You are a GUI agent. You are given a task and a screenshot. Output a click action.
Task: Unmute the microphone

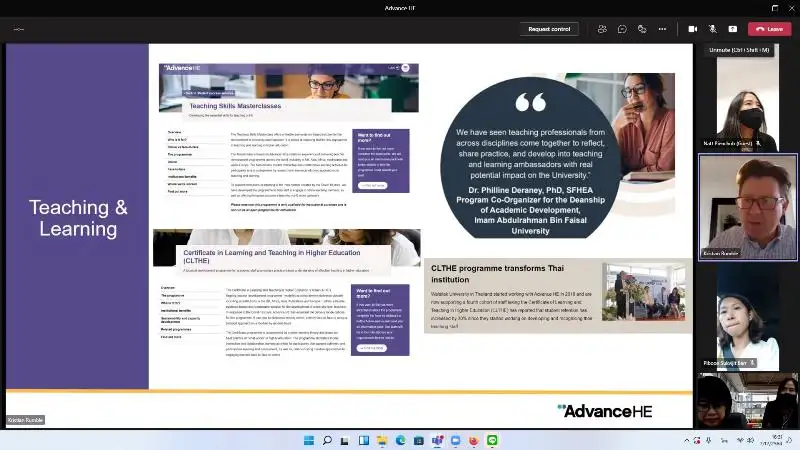point(713,29)
